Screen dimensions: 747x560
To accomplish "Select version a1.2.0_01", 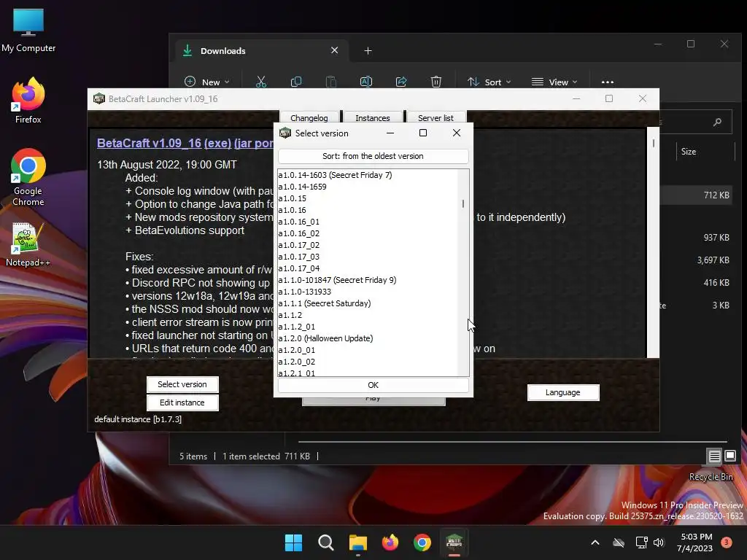I will pos(368,350).
